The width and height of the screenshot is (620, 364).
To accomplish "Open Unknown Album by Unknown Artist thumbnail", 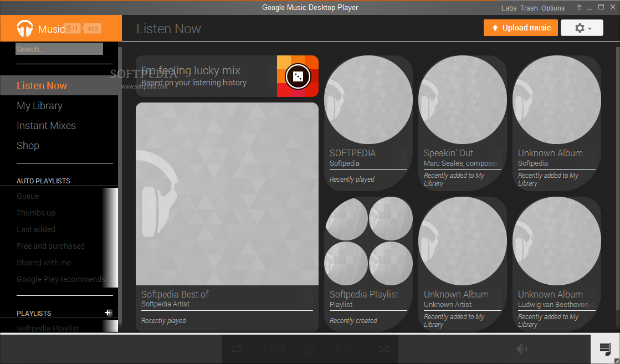I will 463,241.
